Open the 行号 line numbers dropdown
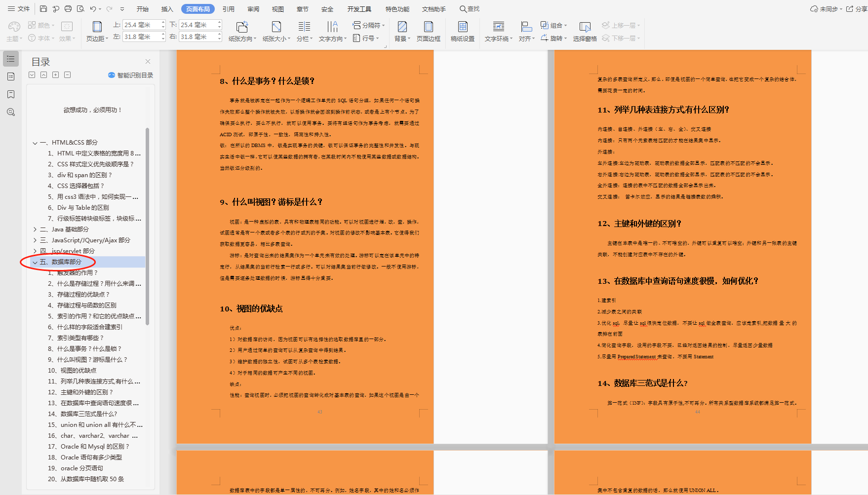The height and width of the screenshot is (495, 868). click(366, 38)
